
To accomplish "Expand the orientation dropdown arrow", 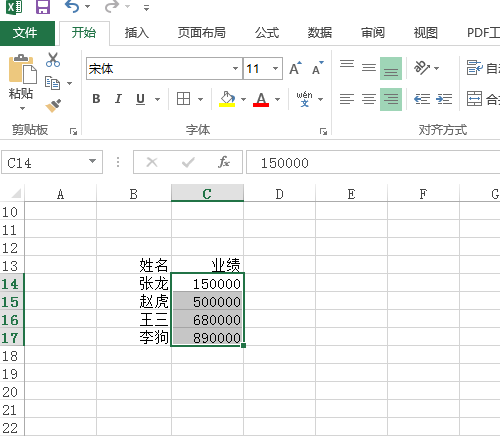I will coord(436,68).
